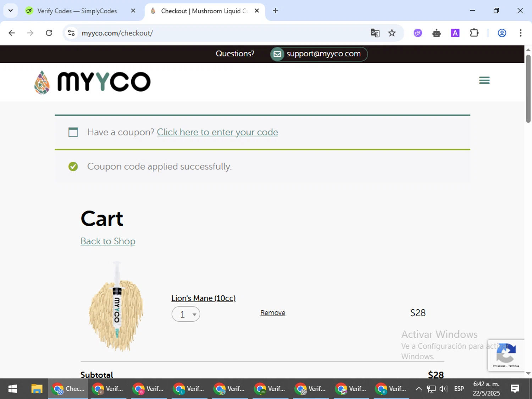
Task: Bookmark this page with the star
Action: coord(392,33)
